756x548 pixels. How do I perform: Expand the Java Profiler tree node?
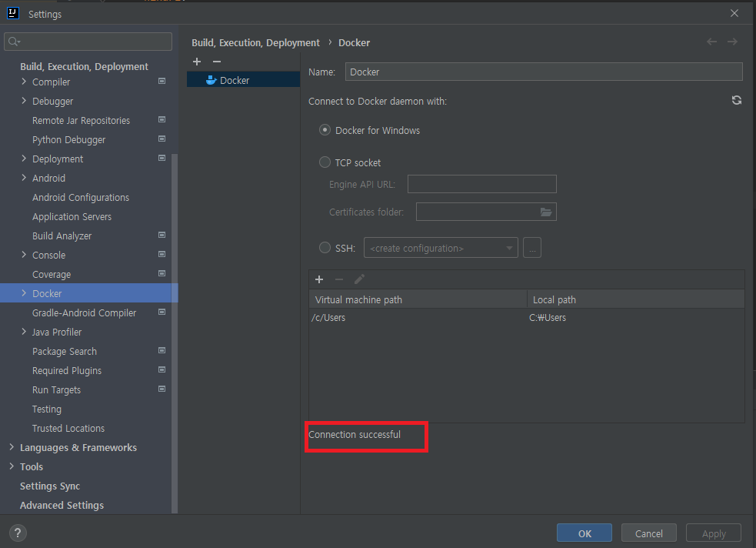[x=24, y=332]
